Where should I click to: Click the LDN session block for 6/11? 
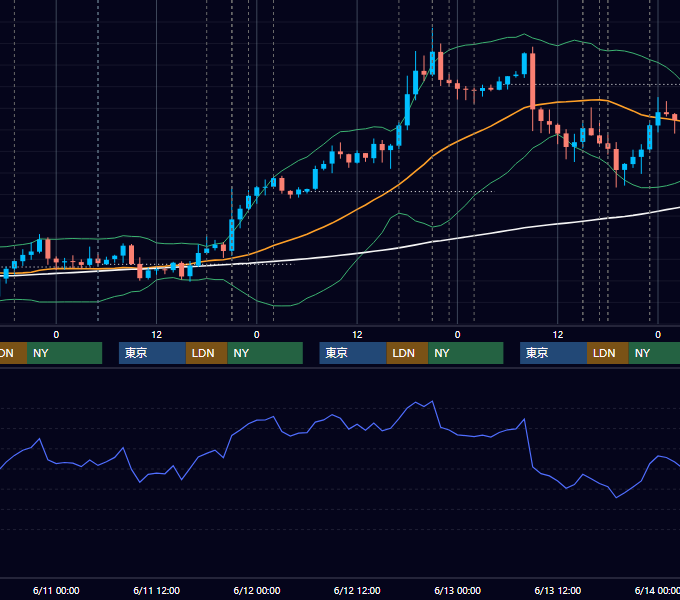click(x=206, y=353)
